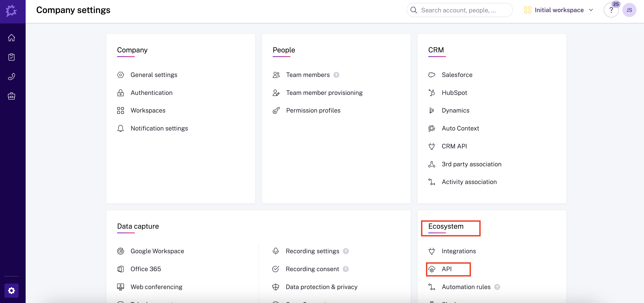This screenshot has width=644, height=303.
Task: Expand the Initial workspace dropdown
Action: [559, 10]
